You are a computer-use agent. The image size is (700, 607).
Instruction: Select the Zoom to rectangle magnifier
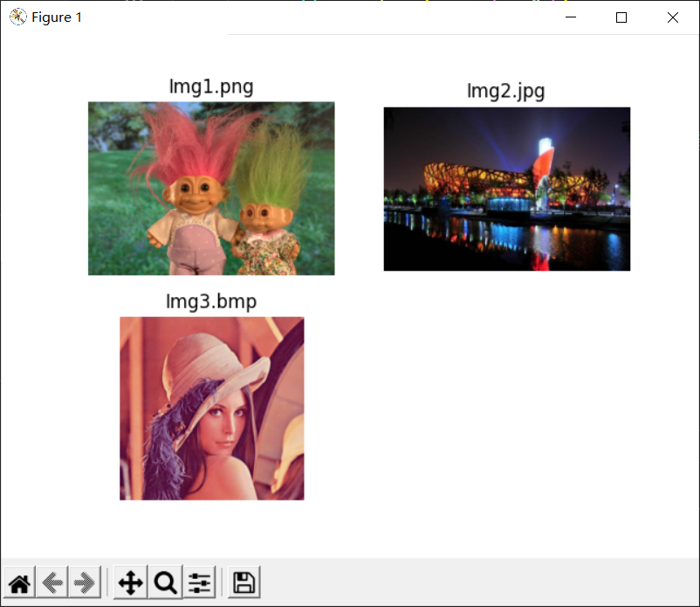tap(165, 583)
